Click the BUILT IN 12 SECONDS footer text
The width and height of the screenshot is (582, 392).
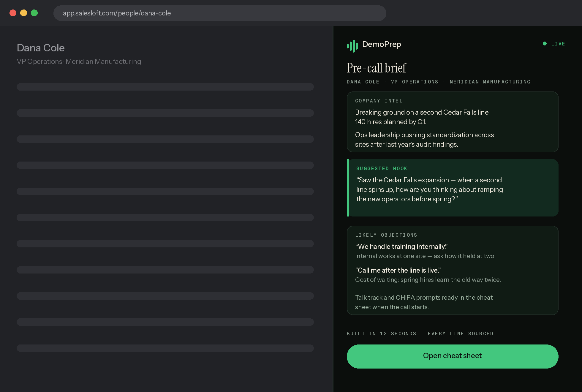pyautogui.click(x=420, y=334)
